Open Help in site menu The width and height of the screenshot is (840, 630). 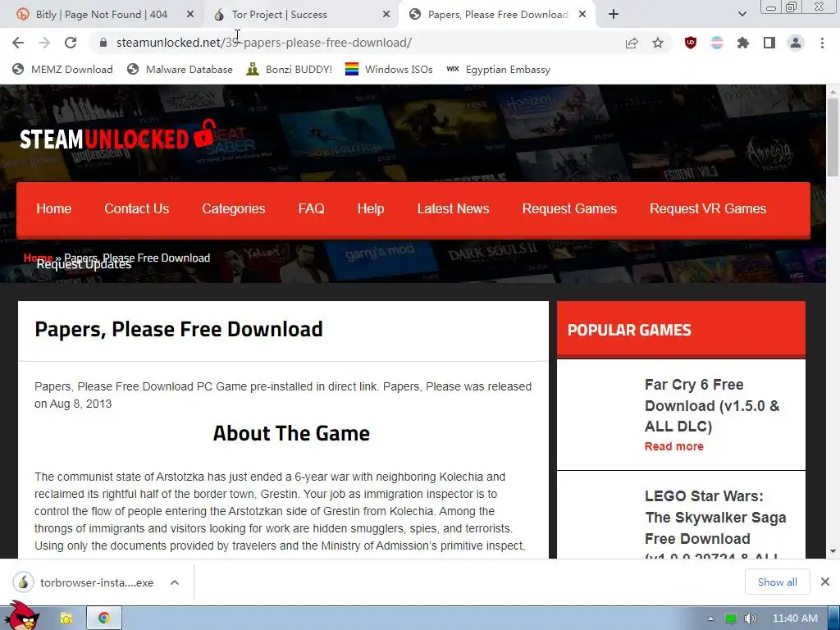pyautogui.click(x=371, y=209)
